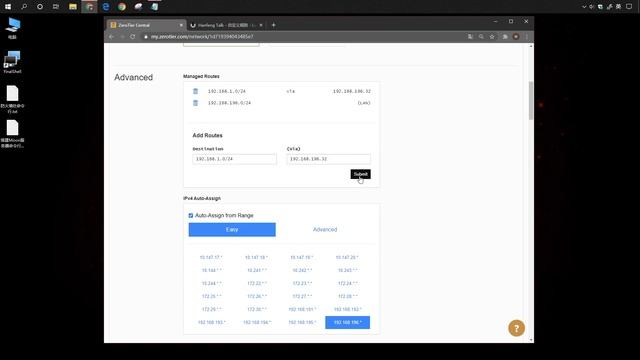Select the 10.241.*.* range
Screen dimensions: 640x360
(x=257, y=271)
